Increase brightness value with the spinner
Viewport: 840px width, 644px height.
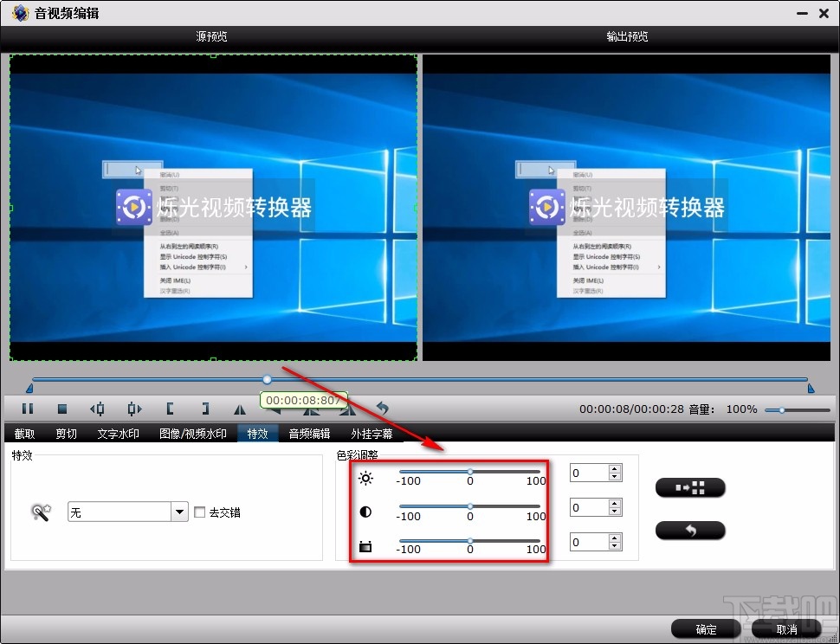tap(614, 469)
